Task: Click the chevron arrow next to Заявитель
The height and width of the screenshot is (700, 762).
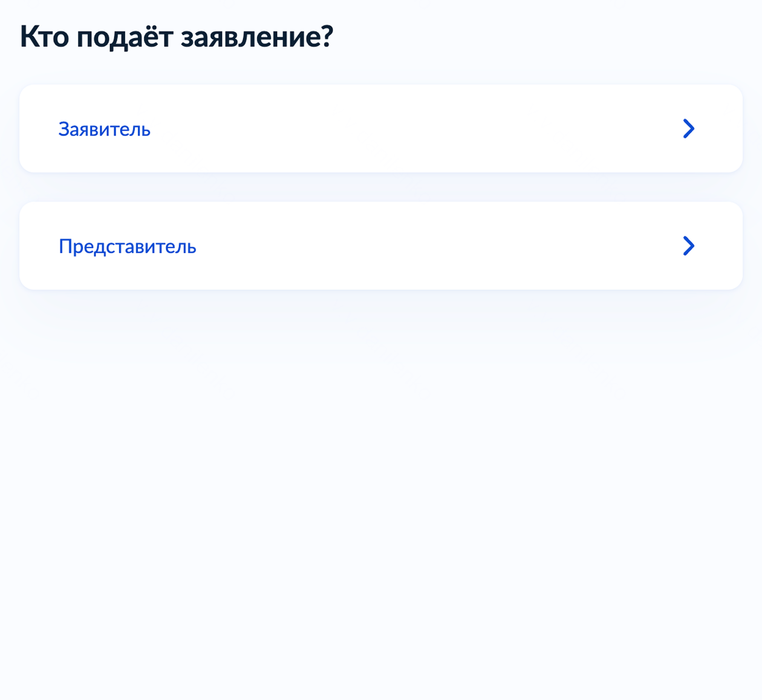Action: pyautogui.click(x=688, y=128)
